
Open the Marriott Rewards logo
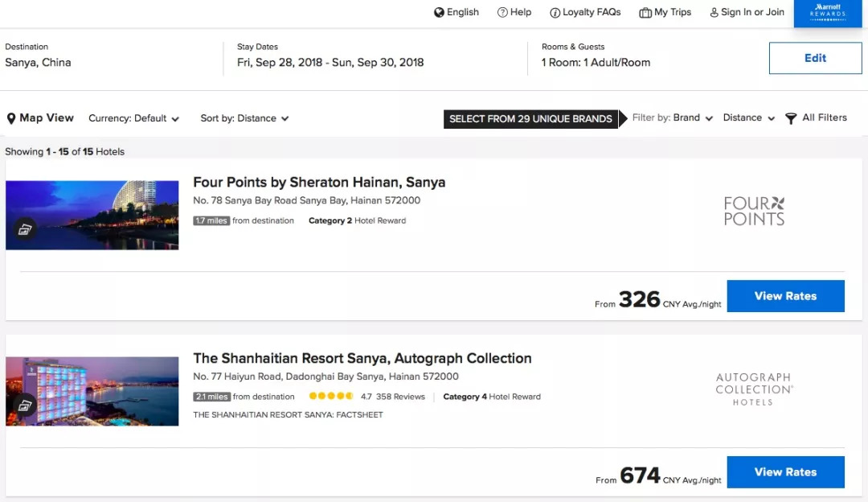click(828, 14)
